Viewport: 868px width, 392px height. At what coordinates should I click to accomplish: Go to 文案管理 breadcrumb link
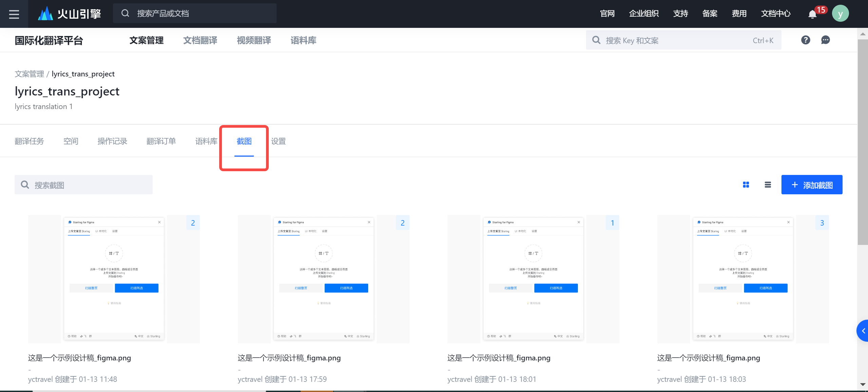(x=29, y=74)
